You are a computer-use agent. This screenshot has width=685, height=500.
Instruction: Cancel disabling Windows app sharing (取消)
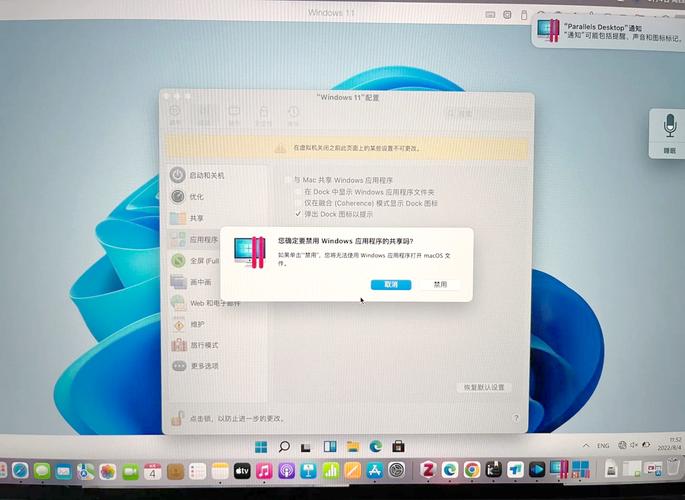point(391,285)
